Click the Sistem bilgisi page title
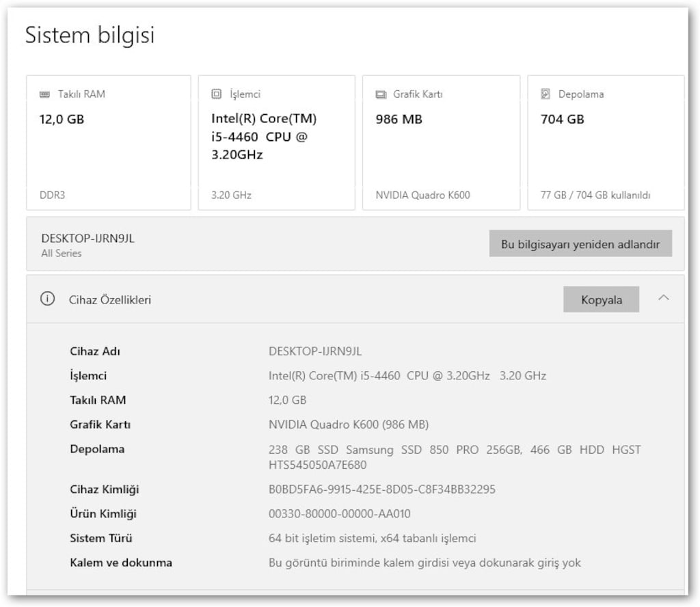The image size is (700, 607). pos(90,35)
